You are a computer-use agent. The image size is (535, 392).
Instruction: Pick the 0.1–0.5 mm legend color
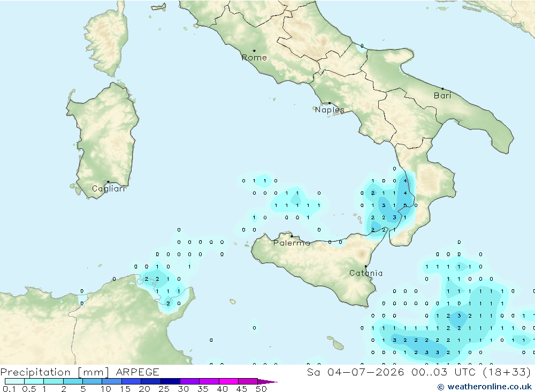click(14, 381)
